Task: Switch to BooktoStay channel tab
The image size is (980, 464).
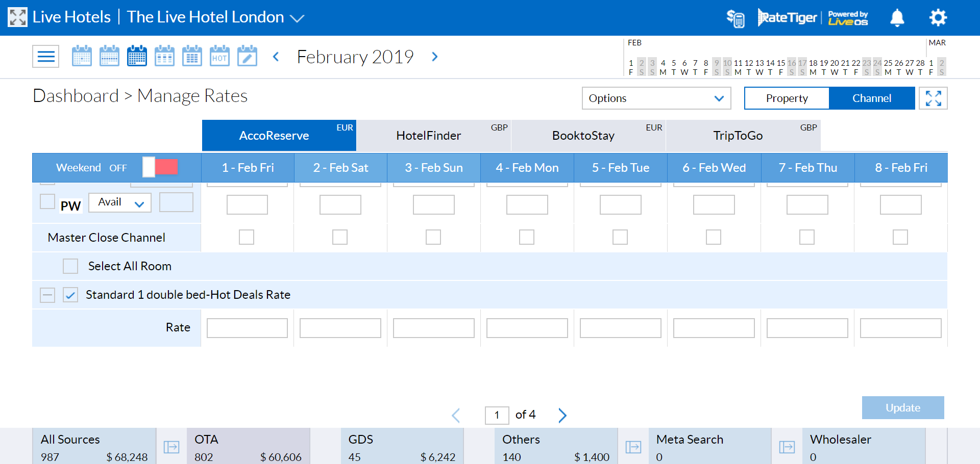Action: point(589,135)
